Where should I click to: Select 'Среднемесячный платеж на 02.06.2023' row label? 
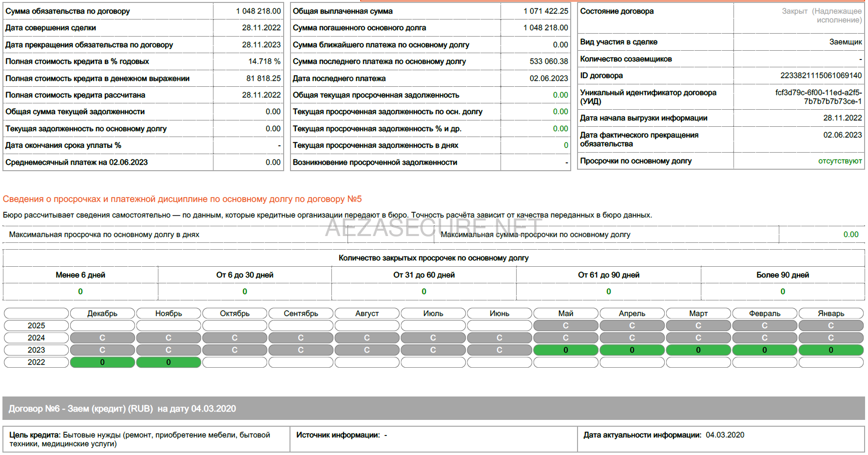pos(77,162)
